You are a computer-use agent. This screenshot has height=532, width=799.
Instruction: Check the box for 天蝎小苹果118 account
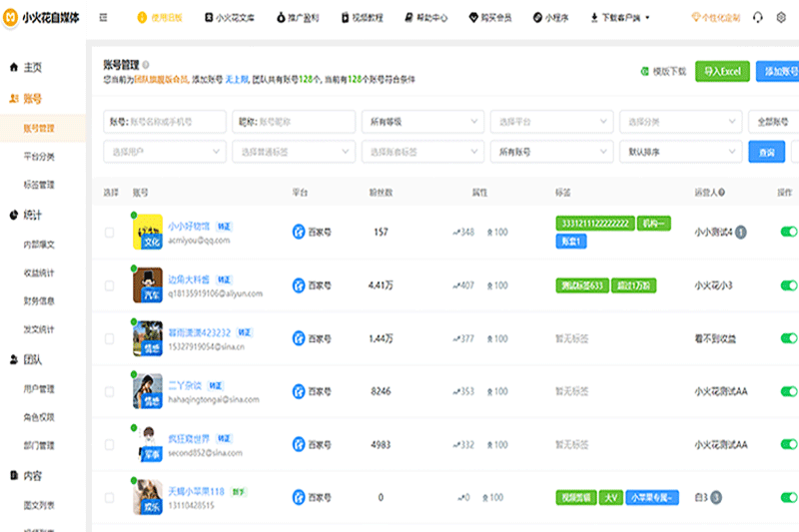coord(109,497)
